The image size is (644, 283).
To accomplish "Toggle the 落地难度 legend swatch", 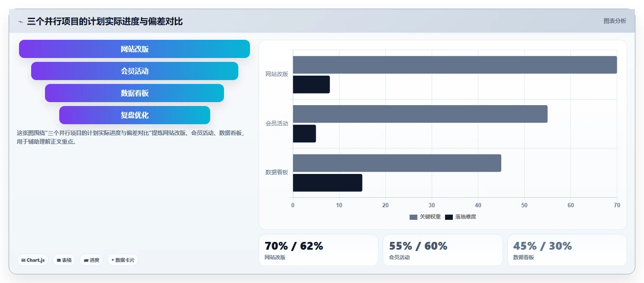I will point(449,217).
